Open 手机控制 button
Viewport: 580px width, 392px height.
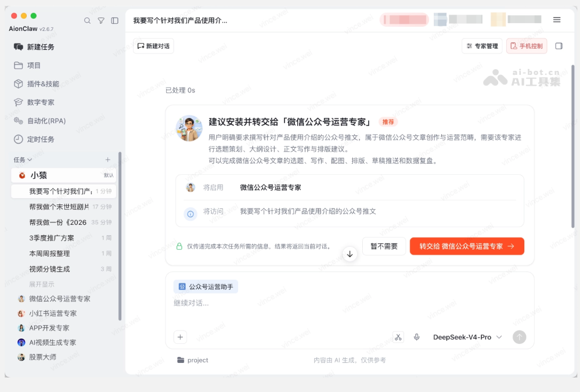point(527,46)
